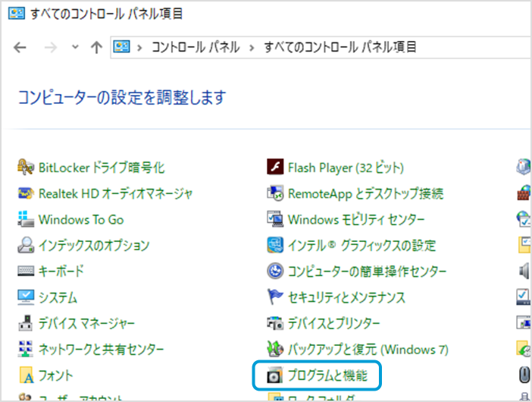Image resolution: width=532 pixels, height=402 pixels.
Task: Open デバイスとプリンター text
Action: click(334, 323)
